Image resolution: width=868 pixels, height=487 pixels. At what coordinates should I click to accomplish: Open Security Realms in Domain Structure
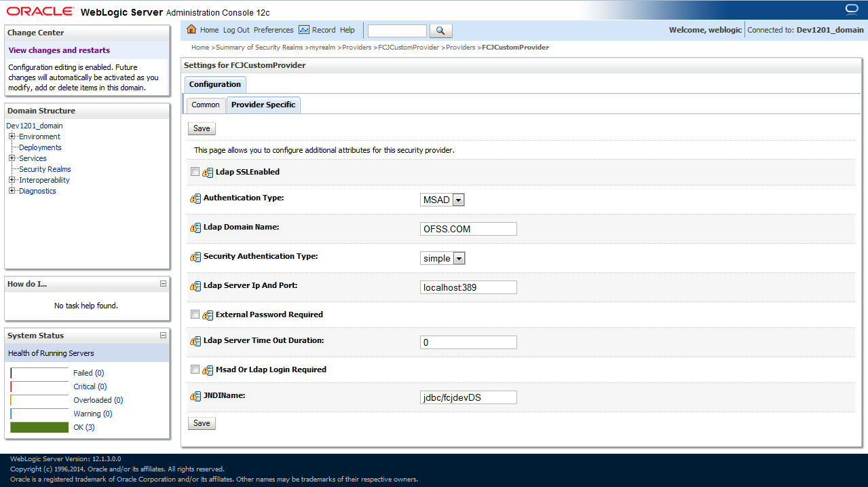click(45, 169)
